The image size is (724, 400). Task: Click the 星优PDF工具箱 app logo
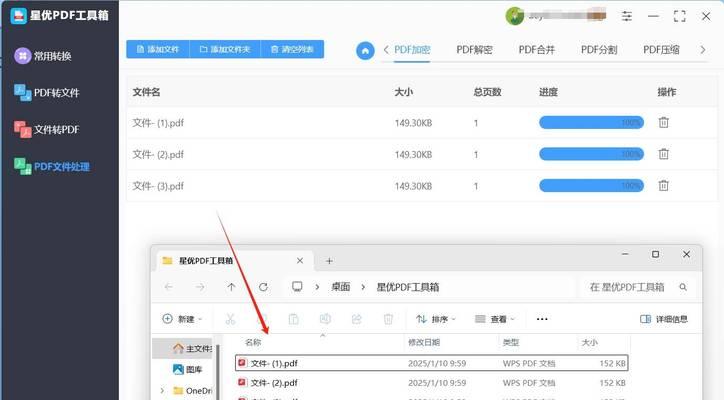pyautogui.click(x=18, y=16)
